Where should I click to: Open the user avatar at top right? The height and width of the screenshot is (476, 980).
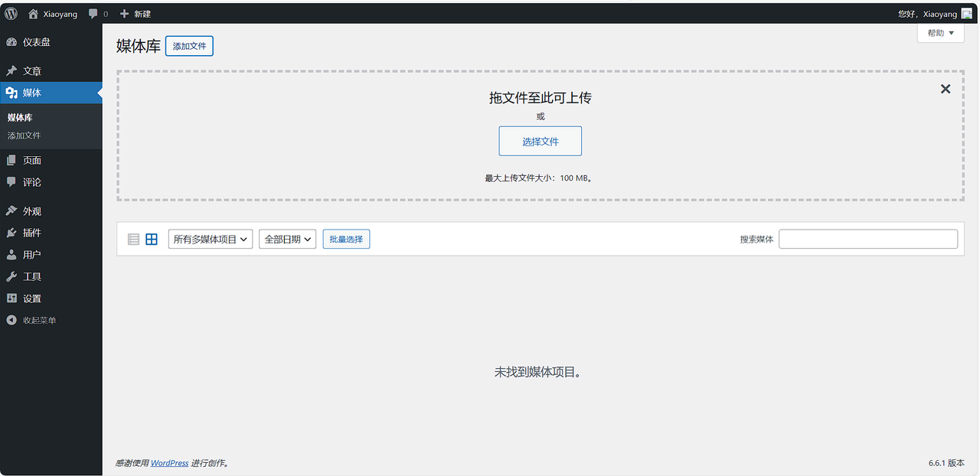point(967,14)
